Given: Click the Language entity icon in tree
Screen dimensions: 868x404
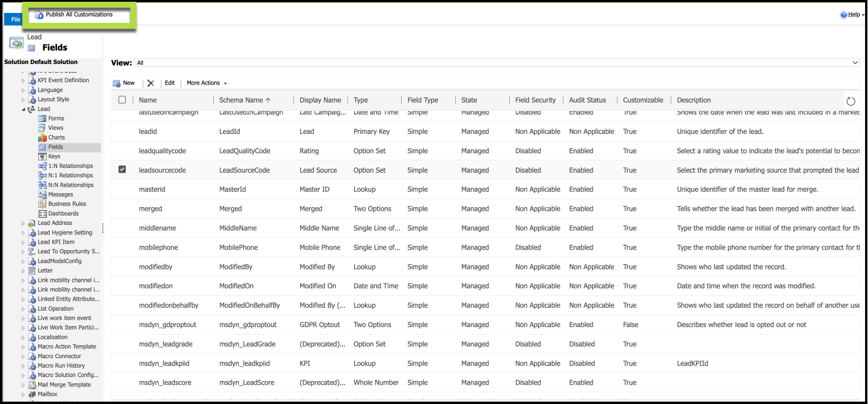Looking at the screenshot, I should click(32, 90).
